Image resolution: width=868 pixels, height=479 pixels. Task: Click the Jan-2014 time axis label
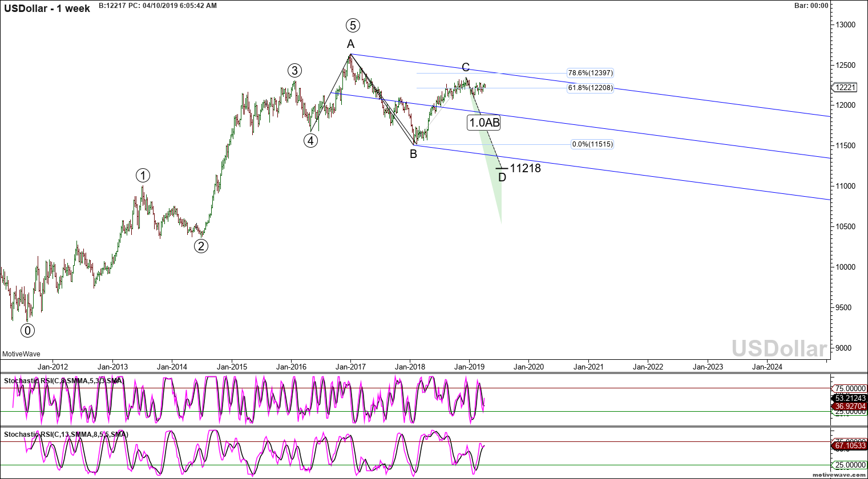pos(172,367)
